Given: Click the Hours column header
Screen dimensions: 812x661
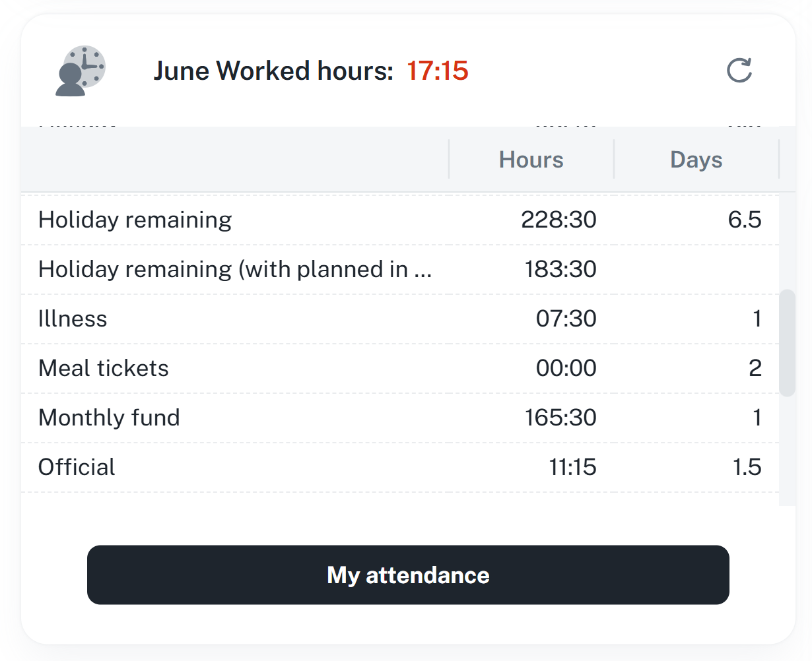Looking at the screenshot, I should pos(531,160).
